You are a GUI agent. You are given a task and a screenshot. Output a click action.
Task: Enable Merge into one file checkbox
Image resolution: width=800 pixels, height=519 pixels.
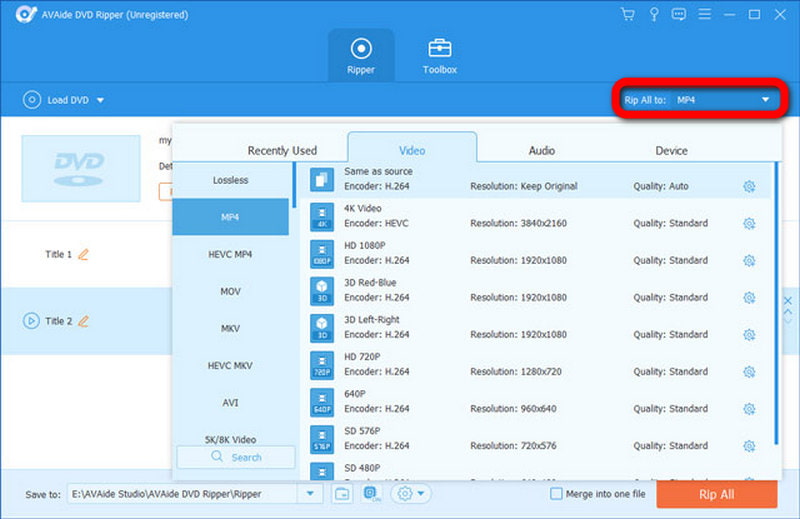tap(557, 494)
